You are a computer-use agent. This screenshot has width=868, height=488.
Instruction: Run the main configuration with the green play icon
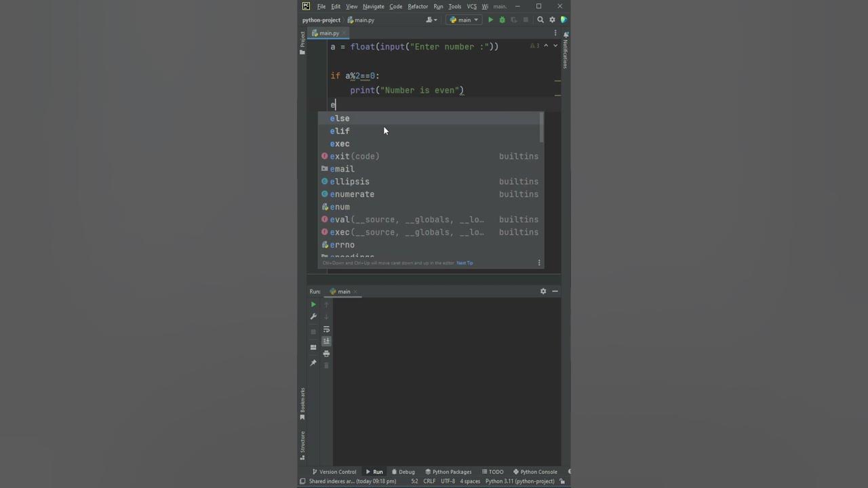pos(490,20)
